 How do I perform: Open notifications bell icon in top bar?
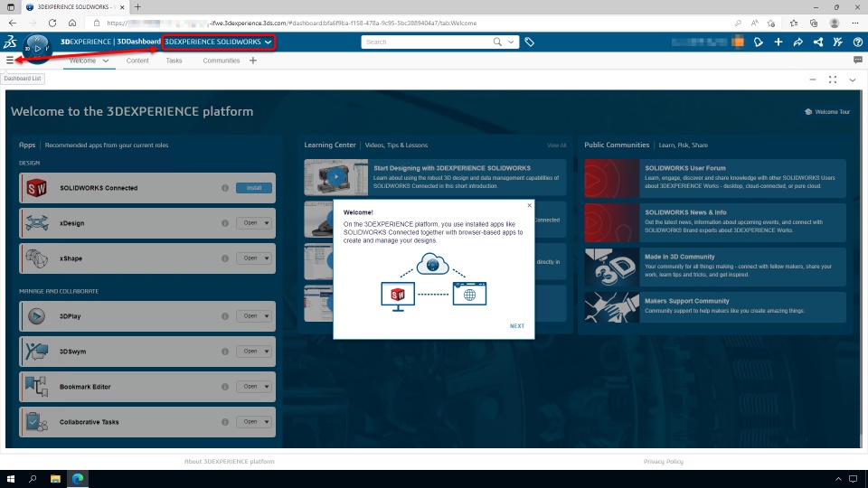(759, 42)
